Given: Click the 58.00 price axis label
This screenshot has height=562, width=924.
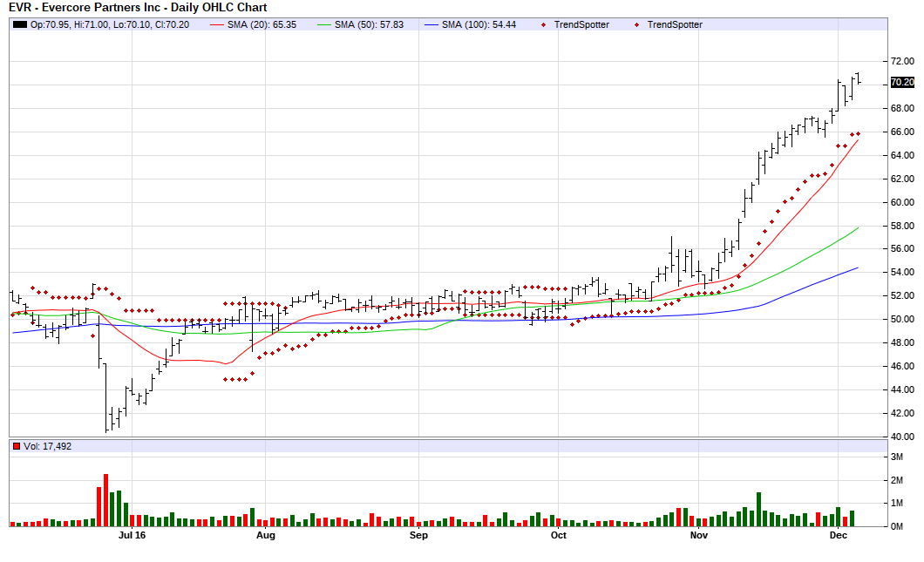Looking at the screenshot, I should point(902,226).
